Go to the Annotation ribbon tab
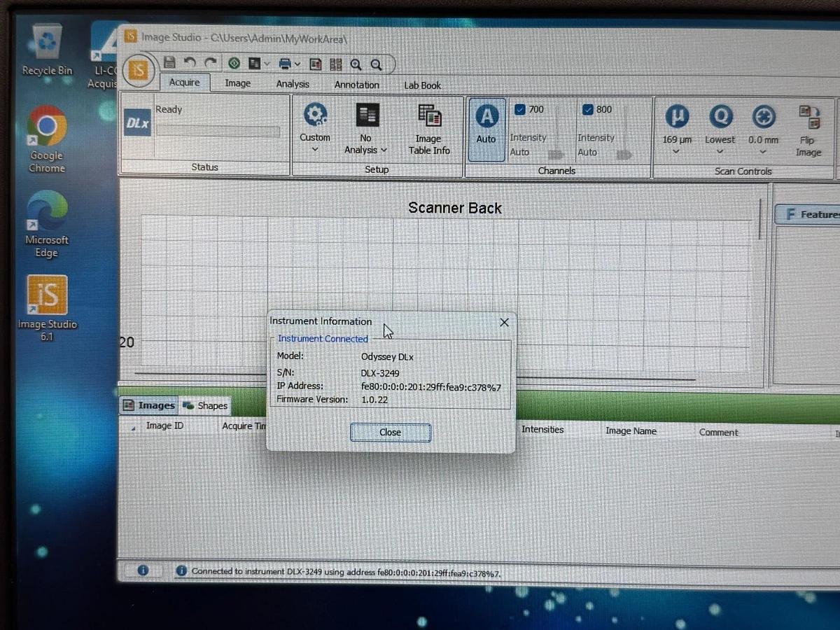This screenshot has height=630, width=840. click(x=356, y=85)
